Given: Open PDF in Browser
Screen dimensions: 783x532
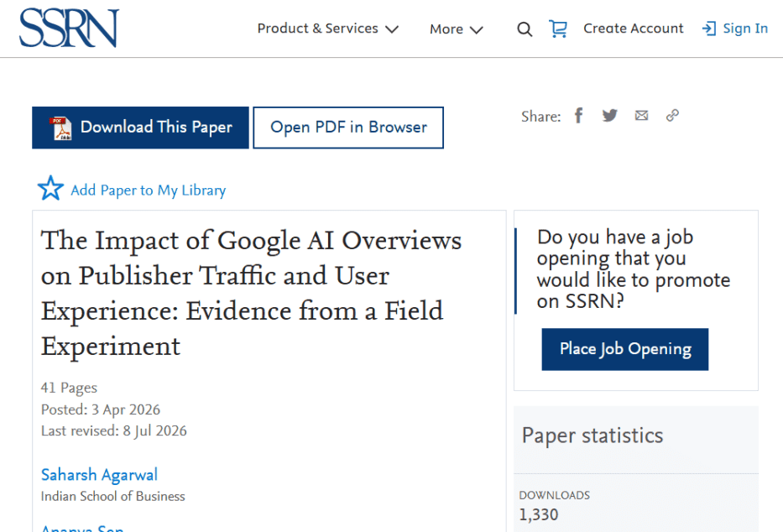Looking at the screenshot, I should coord(348,128).
